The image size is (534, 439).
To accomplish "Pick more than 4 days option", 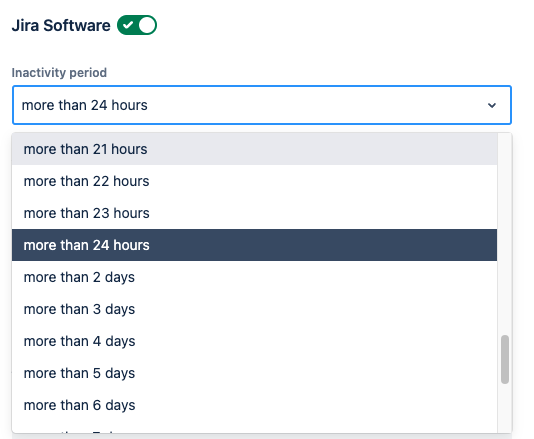I will (x=254, y=341).
